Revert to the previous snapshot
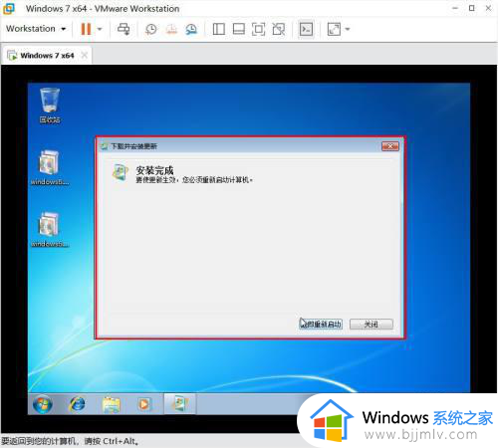This screenshot has width=498, height=448. point(171,29)
